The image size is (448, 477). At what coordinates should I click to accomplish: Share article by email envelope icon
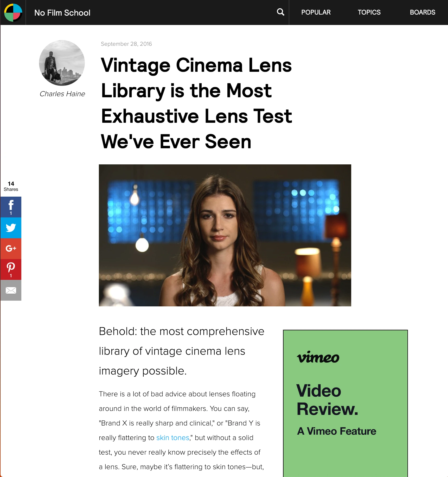point(11,290)
